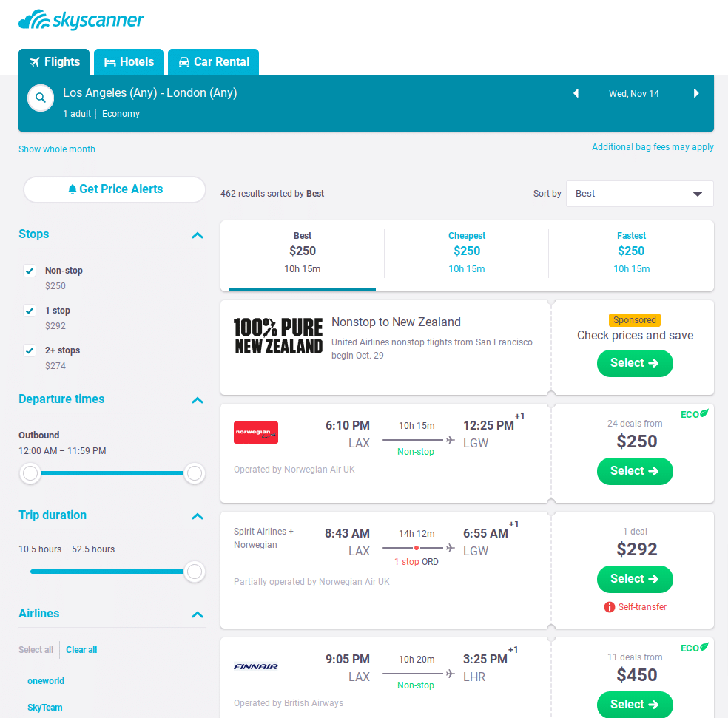Viewport: 728px width, 718px height.
Task: Collapse the Airlines filter section
Action: point(198,614)
